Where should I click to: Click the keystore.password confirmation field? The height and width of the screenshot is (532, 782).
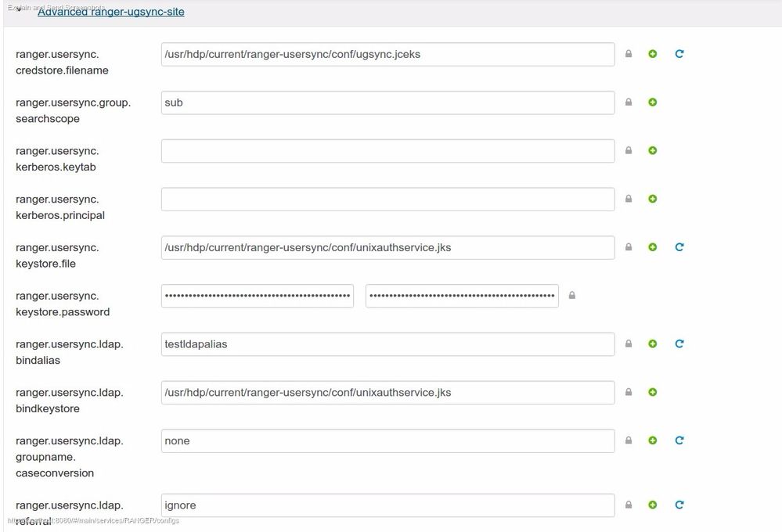click(462, 296)
